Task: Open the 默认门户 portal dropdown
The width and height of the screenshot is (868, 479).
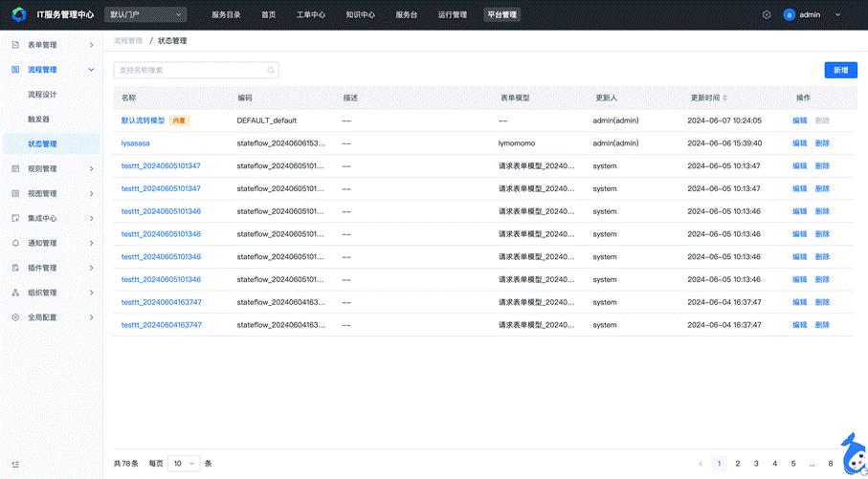Action: (145, 15)
